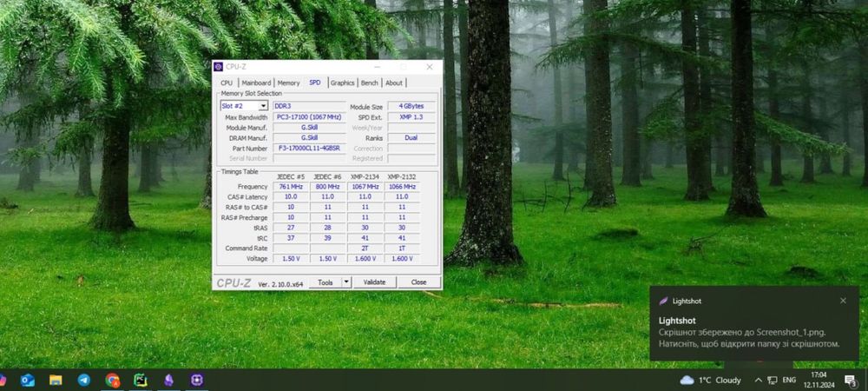Open the clock showing 17:04

pyautogui.click(x=819, y=380)
